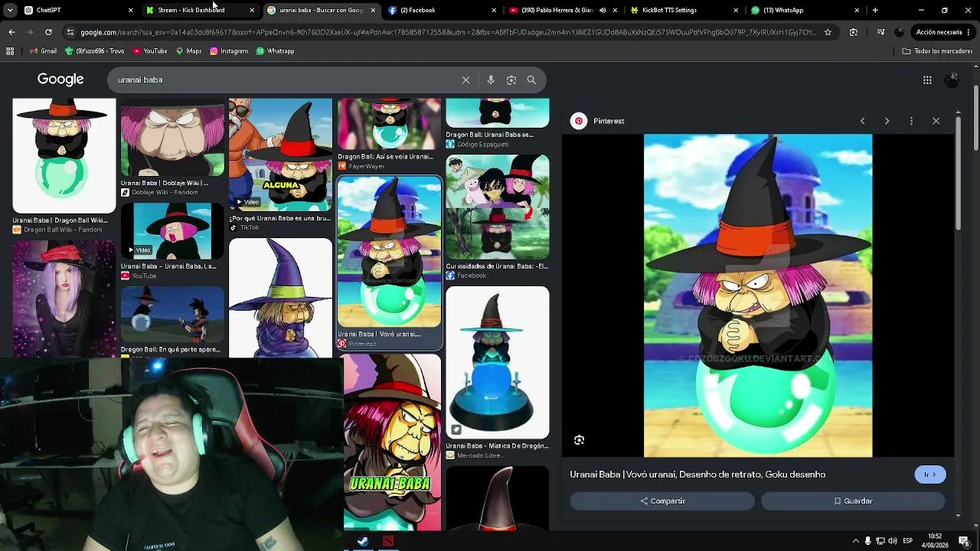View site information beside the address

click(70, 32)
